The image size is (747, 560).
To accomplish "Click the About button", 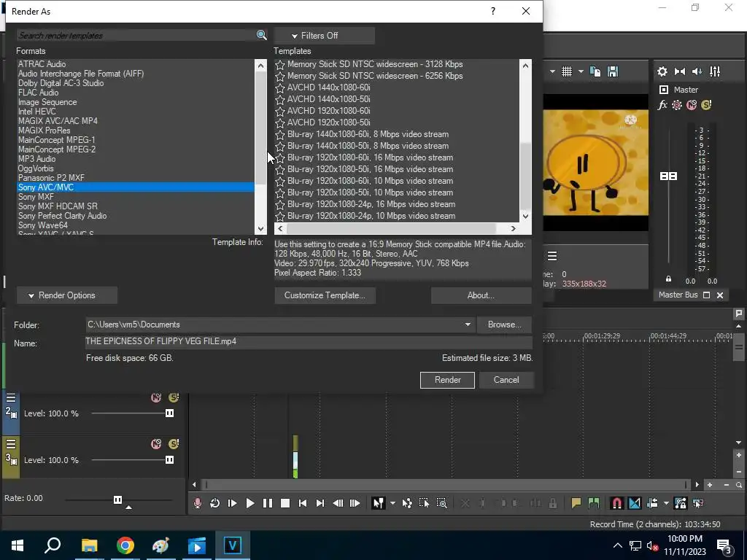I will tap(481, 295).
